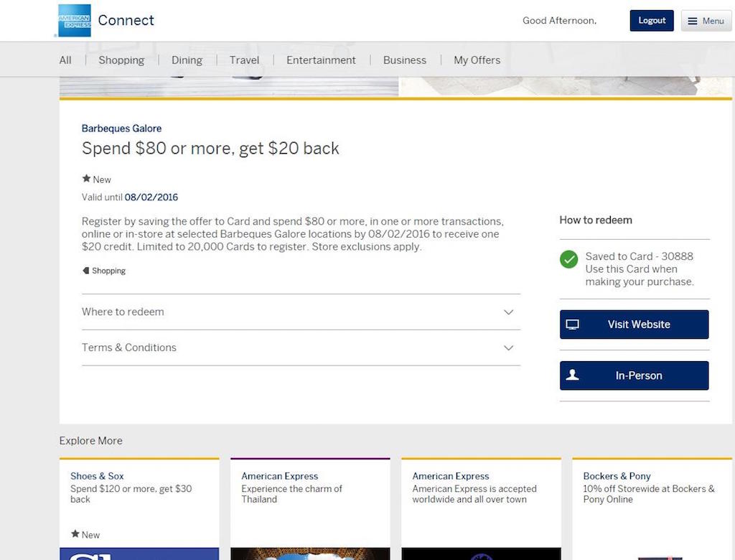Click the Shopping category label under description
Viewport: 735px width, 560px height.
109,271
